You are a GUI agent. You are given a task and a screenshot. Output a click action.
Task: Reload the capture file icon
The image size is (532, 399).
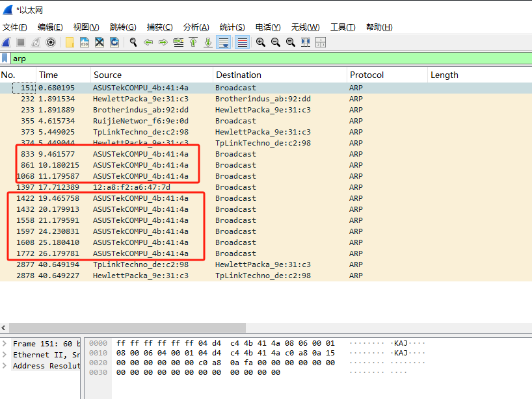(x=114, y=42)
